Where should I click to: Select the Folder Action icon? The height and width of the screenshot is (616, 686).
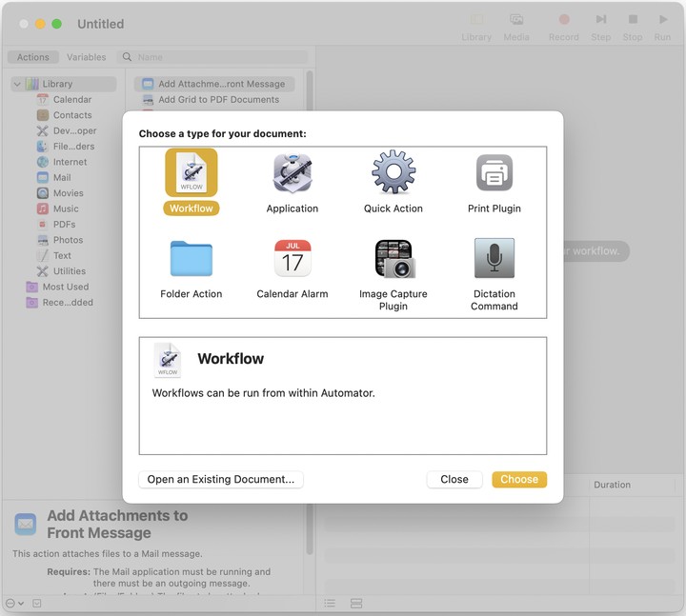point(191,258)
